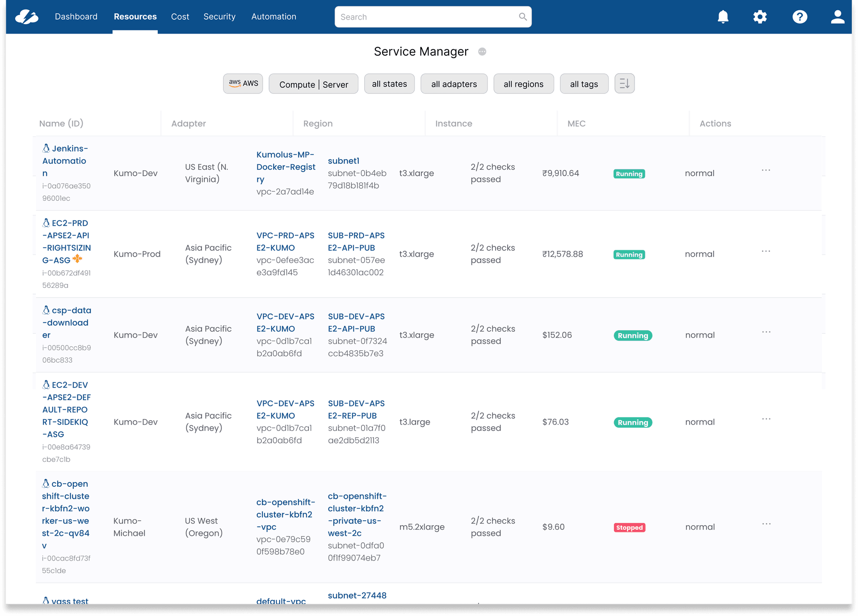Click the Stopped badge for cb-openshift-cluster worker

click(x=630, y=527)
